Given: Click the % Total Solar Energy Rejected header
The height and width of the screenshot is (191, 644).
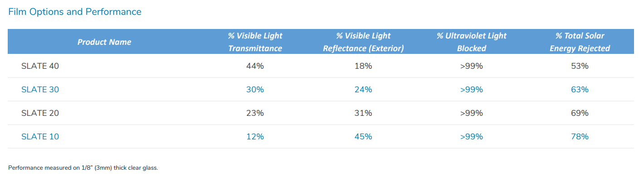Looking at the screenshot, I should tap(580, 42).
